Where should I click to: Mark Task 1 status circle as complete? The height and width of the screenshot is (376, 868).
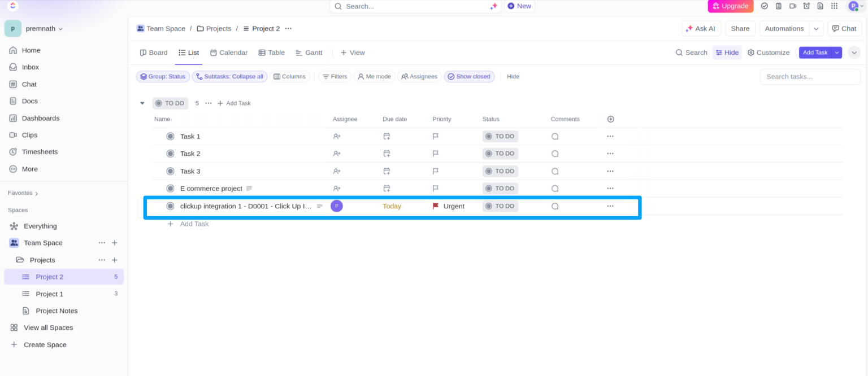point(170,136)
